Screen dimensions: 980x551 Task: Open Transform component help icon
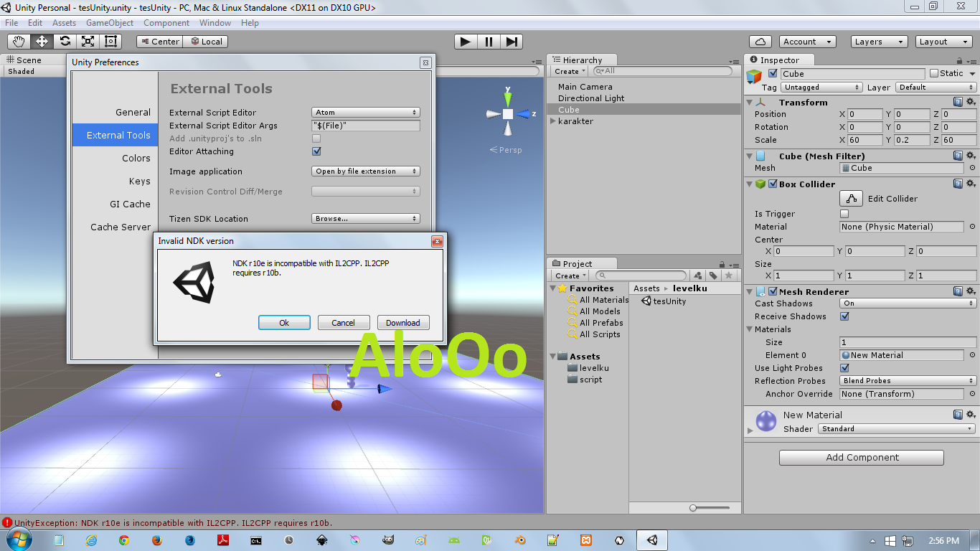point(958,103)
